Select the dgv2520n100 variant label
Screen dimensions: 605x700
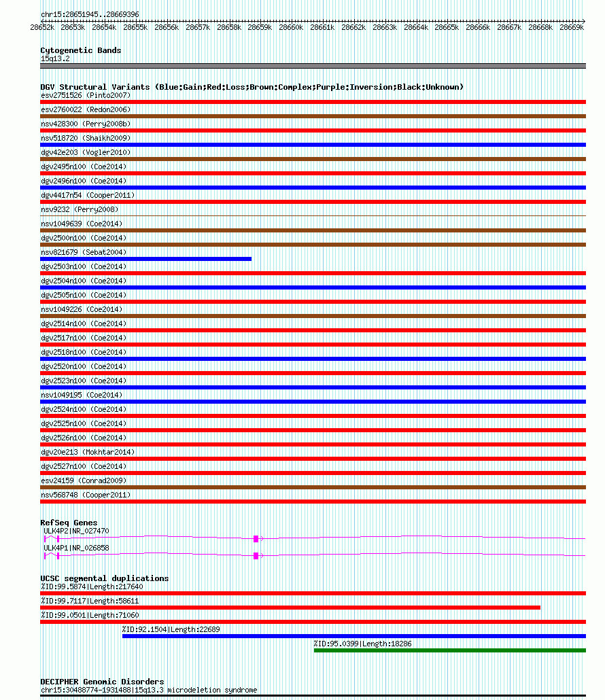[x=84, y=366]
